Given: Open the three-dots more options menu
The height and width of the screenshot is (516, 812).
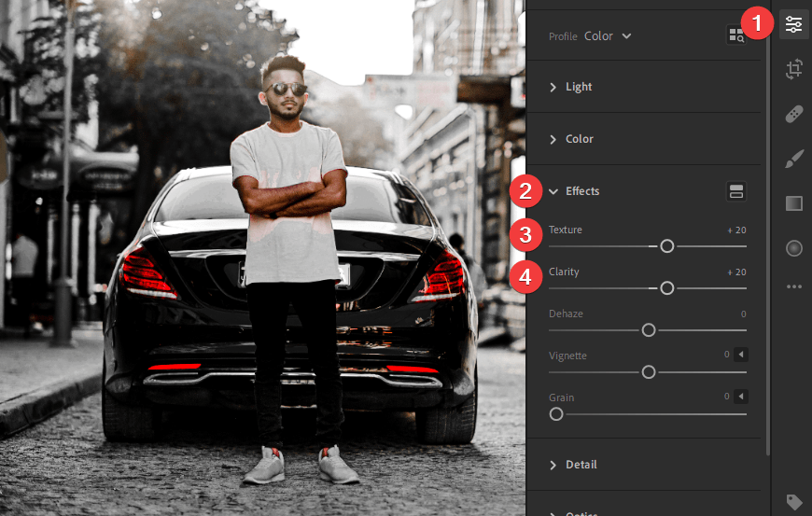Looking at the screenshot, I should [794, 286].
